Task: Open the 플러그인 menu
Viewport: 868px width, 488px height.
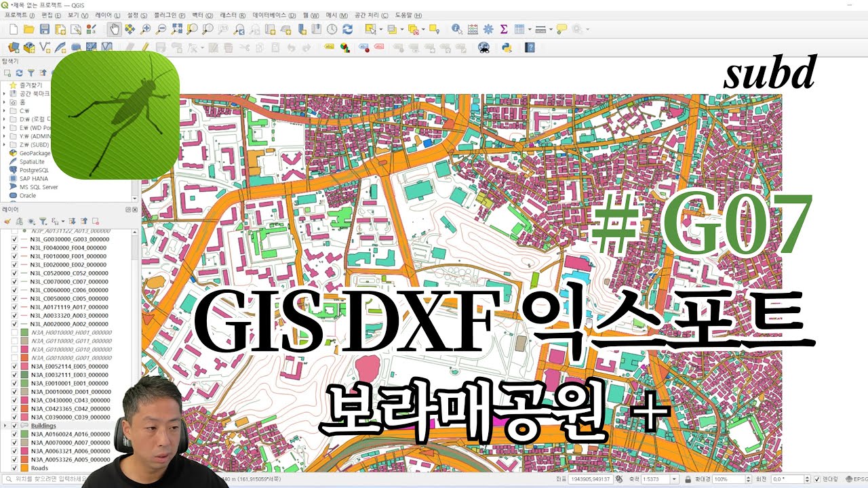Action: (170, 15)
